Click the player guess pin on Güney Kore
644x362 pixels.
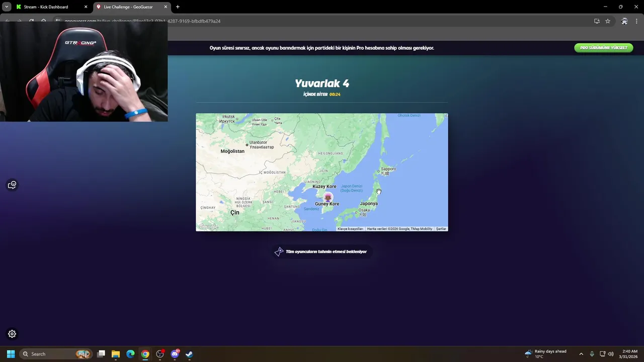(328, 197)
